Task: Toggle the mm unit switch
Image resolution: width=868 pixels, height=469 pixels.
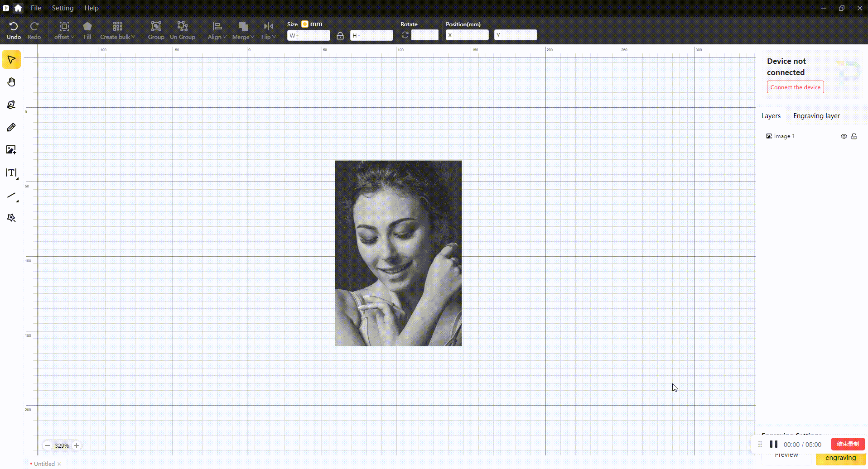Action: [305, 24]
